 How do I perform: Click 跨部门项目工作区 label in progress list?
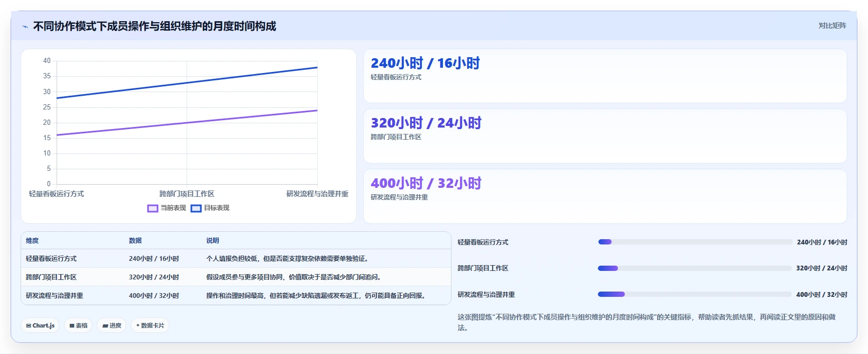[483, 268]
